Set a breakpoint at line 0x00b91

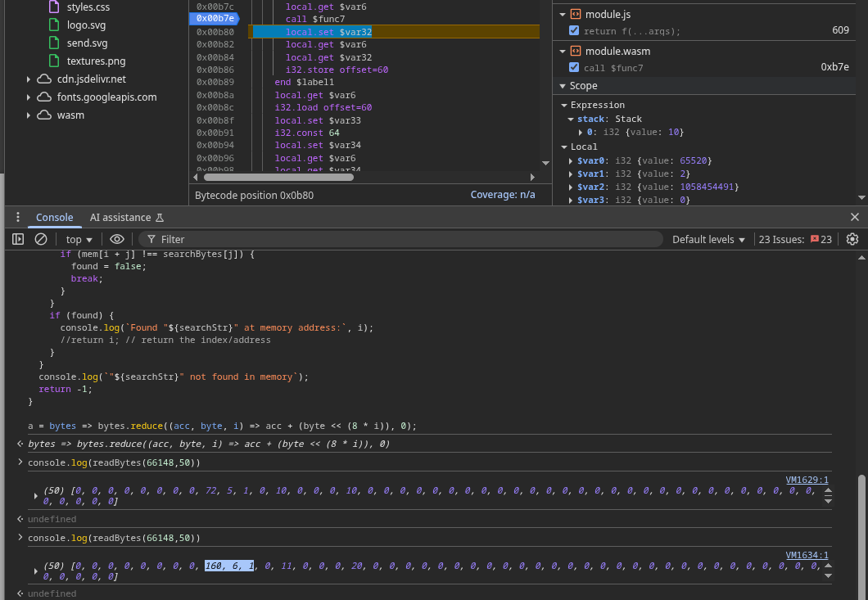(215, 133)
